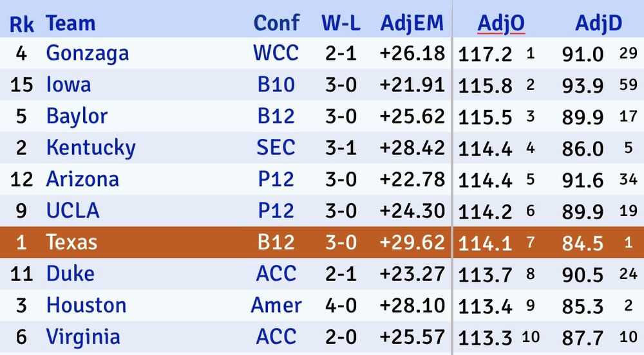Click the W-L column header
The width and height of the screenshot is (644, 355).
341,24
